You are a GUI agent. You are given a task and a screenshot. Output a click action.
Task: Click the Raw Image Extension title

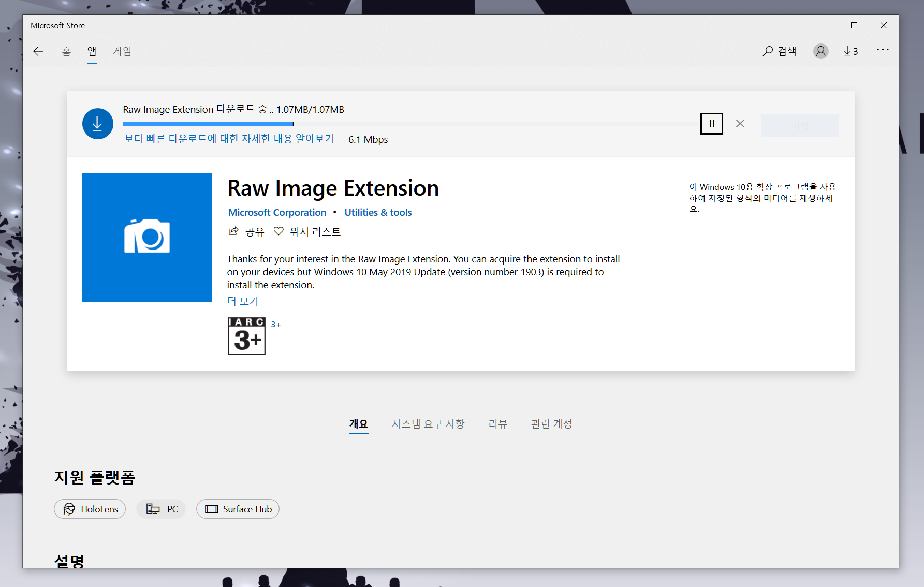tap(333, 188)
